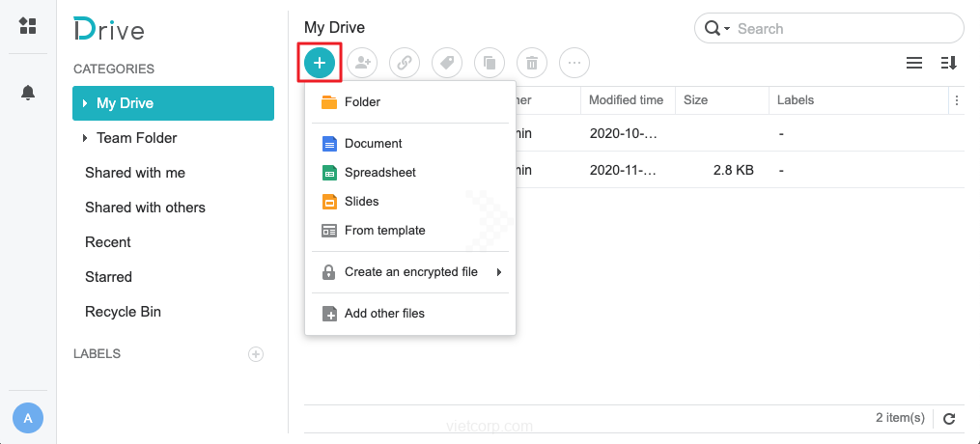Click the blue plus Create button
This screenshot has width=980, height=444.
320,64
